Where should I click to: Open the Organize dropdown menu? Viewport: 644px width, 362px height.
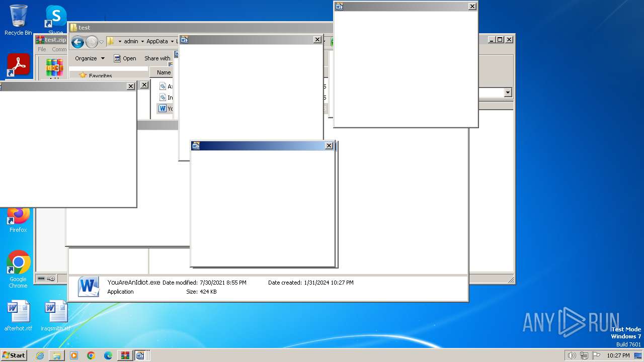coord(90,58)
